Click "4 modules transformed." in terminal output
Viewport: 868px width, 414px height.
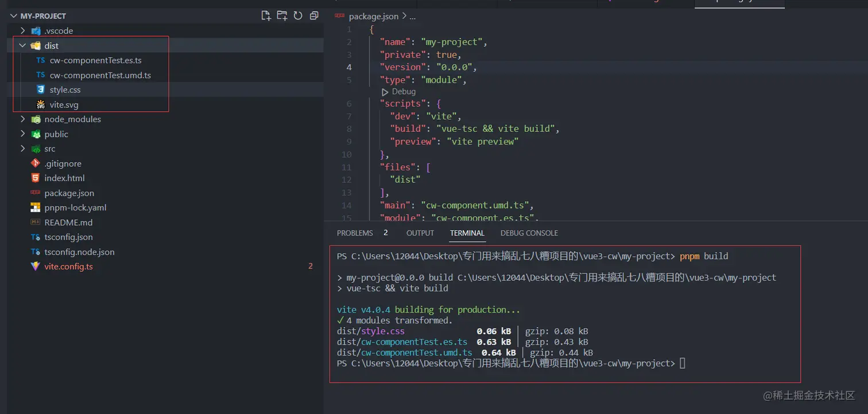click(x=400, y=321)
